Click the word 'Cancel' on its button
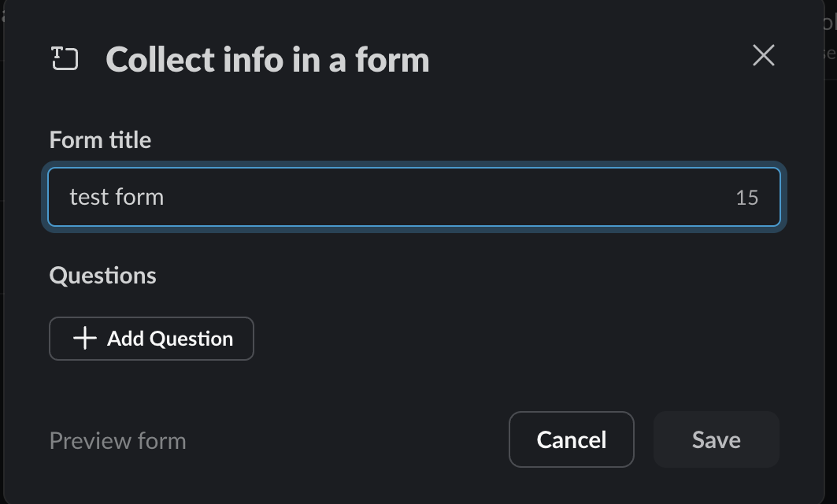The width and height of the screenshot is (837, 504). point(571,439)
